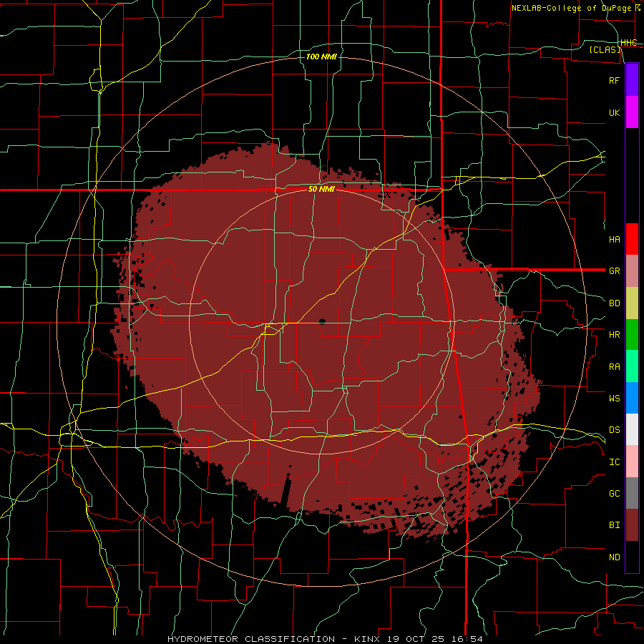Click the RF purple legend swatch
This screenshot has height=644, width=644.
click(x=632, y=80)
